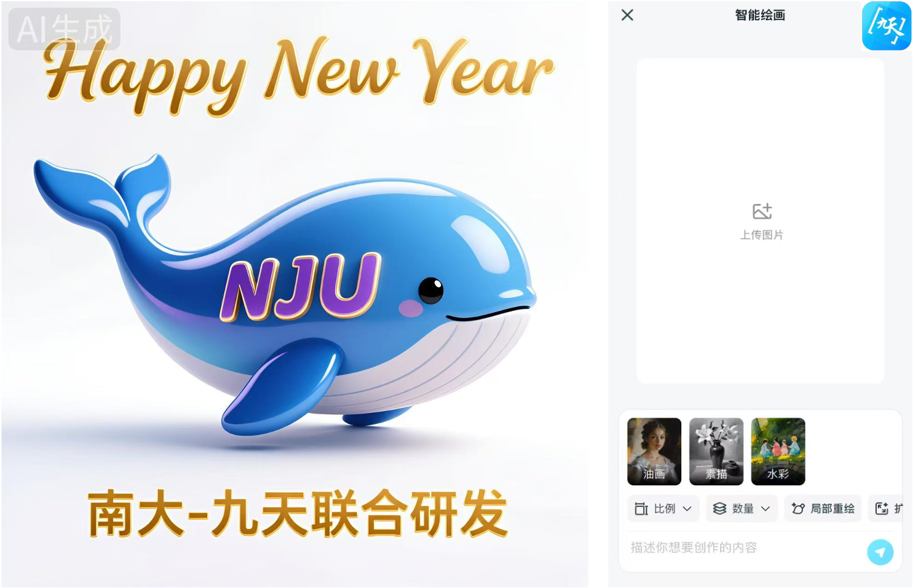
Task: Expand the 比例 dropdown chevron
Action: (x=687, y=509)
